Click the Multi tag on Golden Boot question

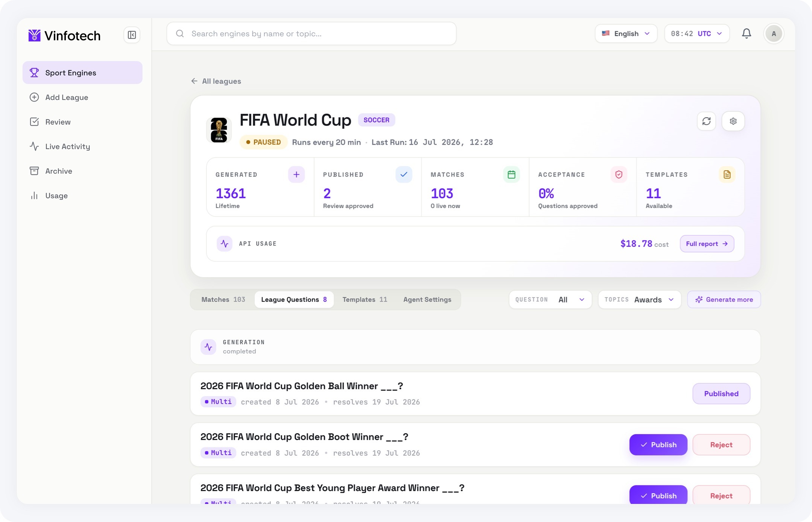coord(218,453)
